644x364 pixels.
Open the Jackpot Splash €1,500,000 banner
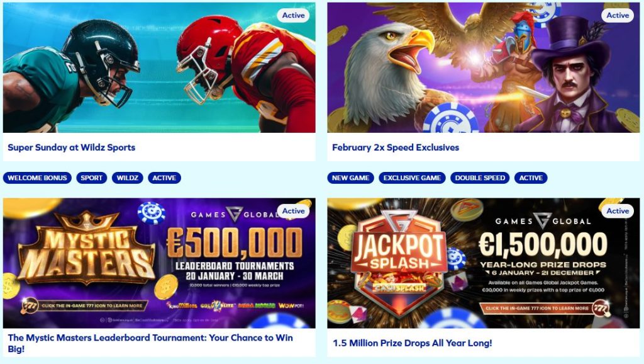tap(484, 263)
